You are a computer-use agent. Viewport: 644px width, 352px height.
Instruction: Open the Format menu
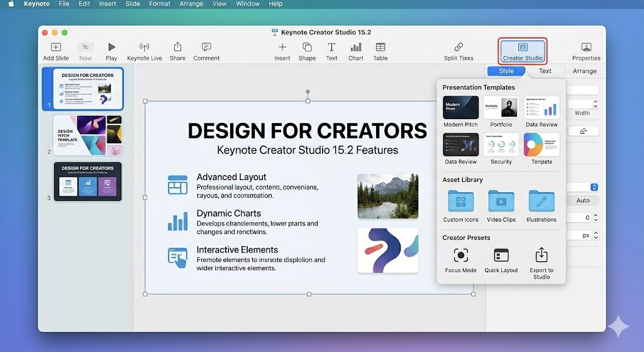pos(159,4)
